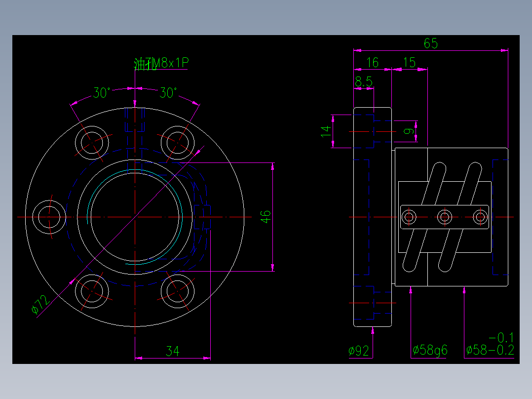Image resolution: width=532 pixels, height=399 pixels.
Task: Click the leftmost bolt hole on flange
Action: 49,217
